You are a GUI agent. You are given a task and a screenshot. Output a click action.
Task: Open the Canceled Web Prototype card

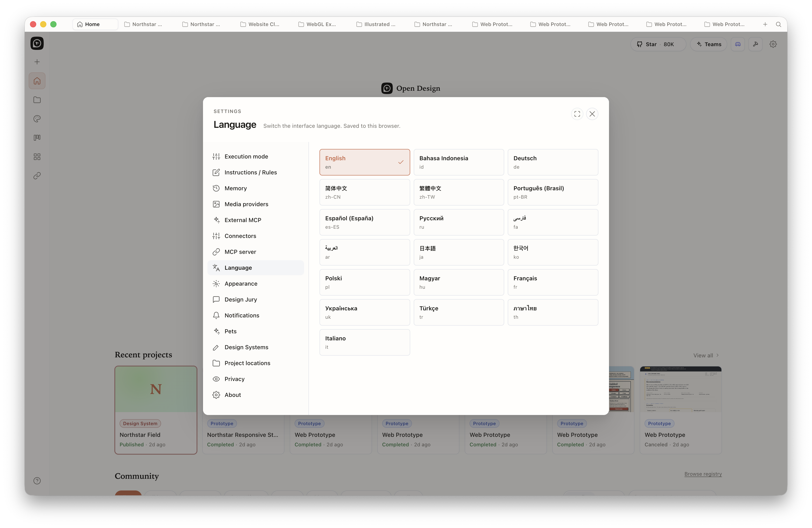680,410
